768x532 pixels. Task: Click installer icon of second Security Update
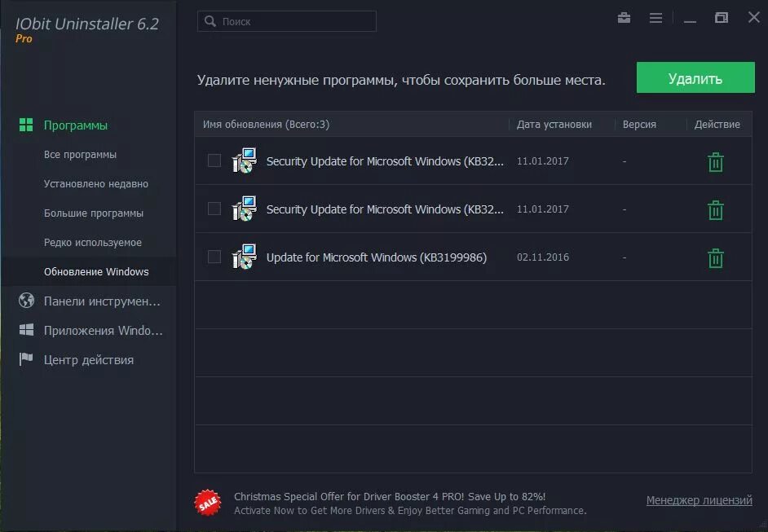(x=245, y=209)
